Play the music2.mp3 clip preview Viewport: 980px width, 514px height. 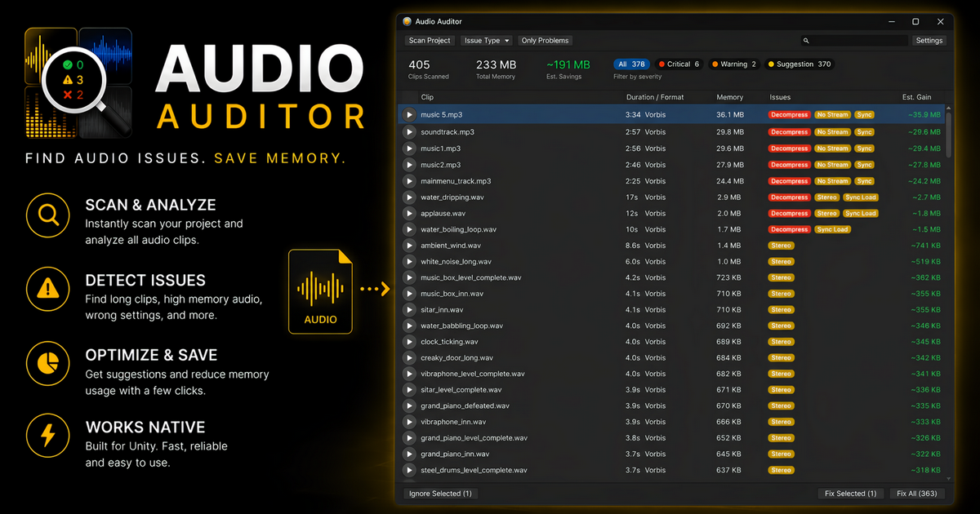[410, 165]
